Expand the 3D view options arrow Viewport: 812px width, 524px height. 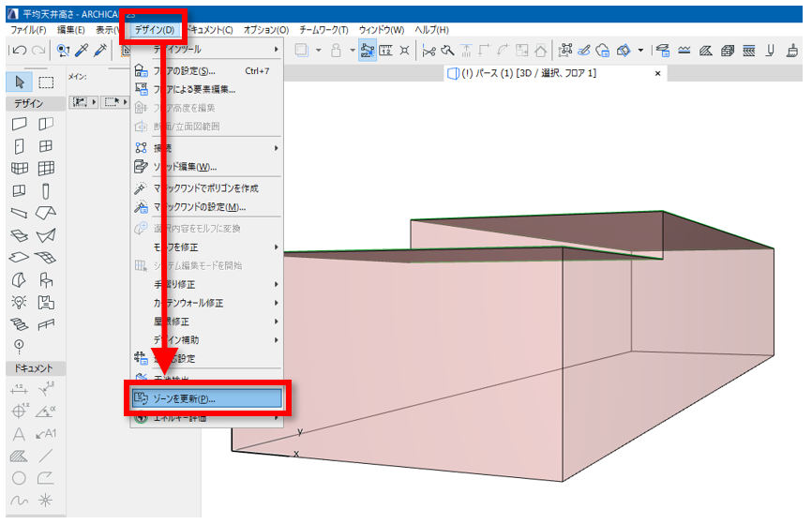[640, 51]
